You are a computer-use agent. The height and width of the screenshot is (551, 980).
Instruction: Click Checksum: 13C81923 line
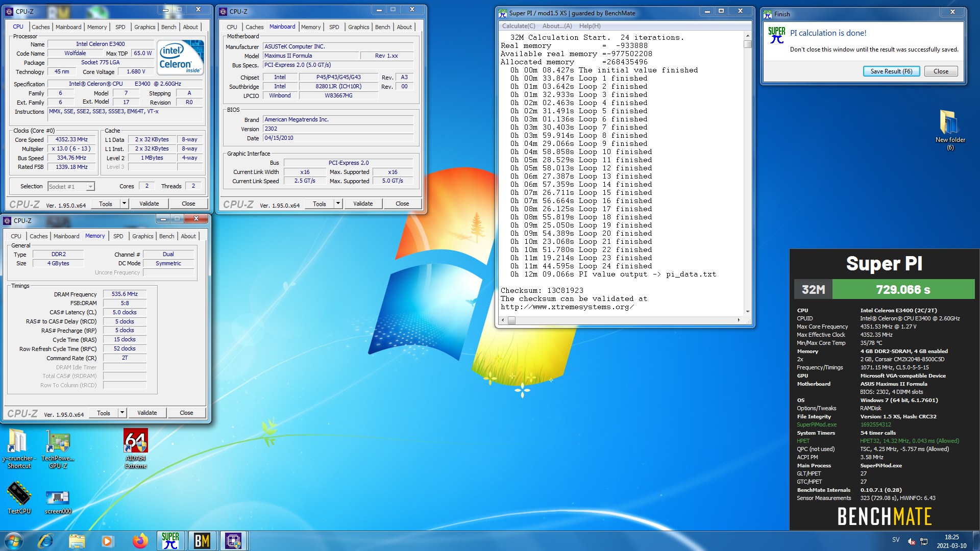(542, 290)
